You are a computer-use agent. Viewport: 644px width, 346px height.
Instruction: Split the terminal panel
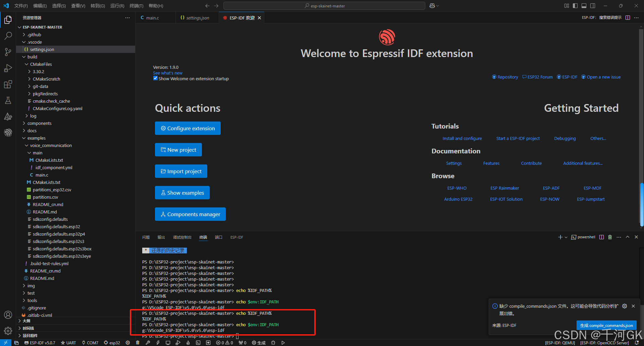pos(601,237)
